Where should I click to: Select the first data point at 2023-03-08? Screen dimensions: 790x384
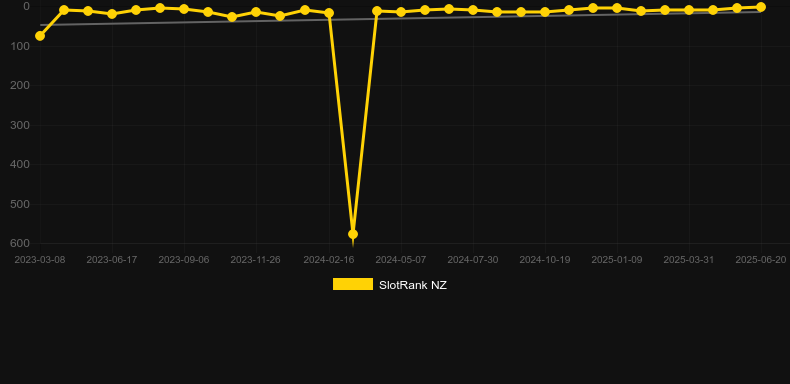[x=40, y=36]
